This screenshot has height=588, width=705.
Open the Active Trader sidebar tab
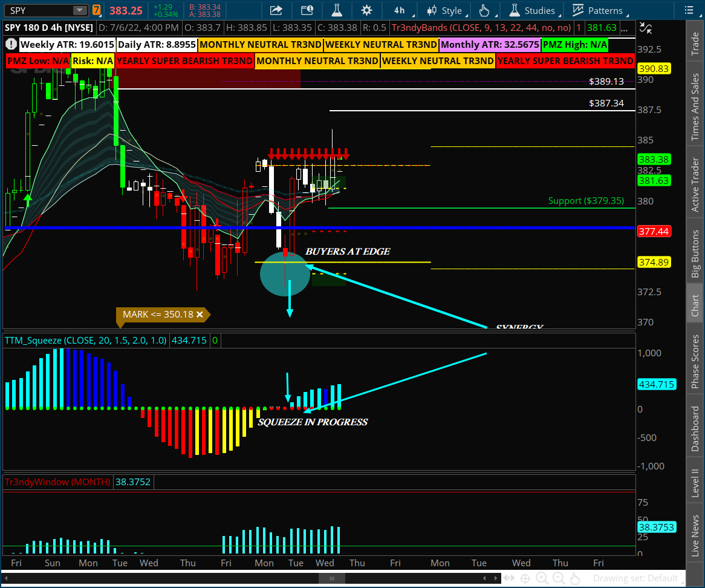point(695,184)
